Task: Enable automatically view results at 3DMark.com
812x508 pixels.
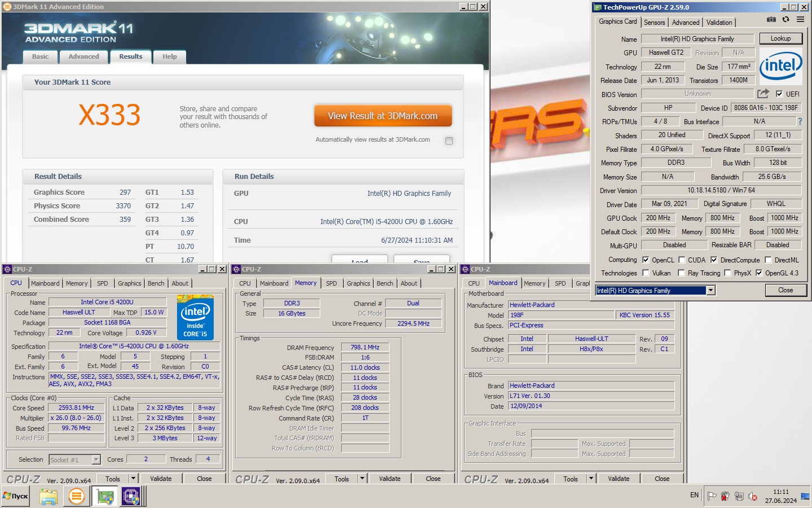Action: point(449,141)
